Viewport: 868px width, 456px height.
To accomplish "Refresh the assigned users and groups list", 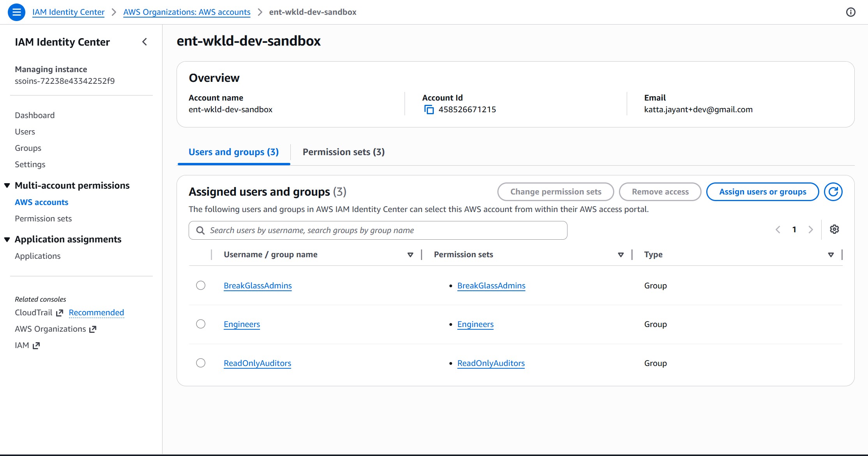I will (x=833, y=192).
